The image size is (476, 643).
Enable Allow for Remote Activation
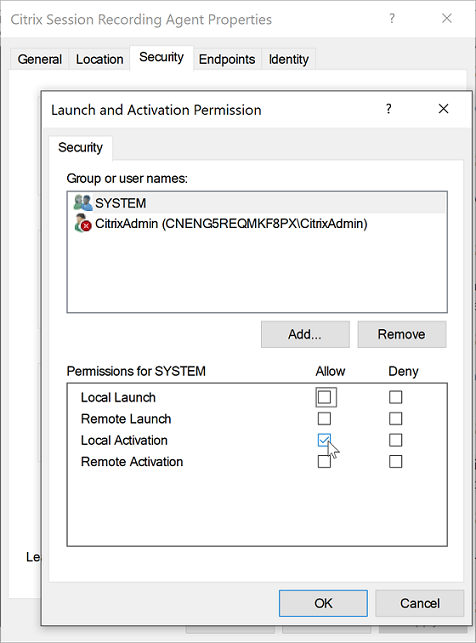(x=324, y=461)
